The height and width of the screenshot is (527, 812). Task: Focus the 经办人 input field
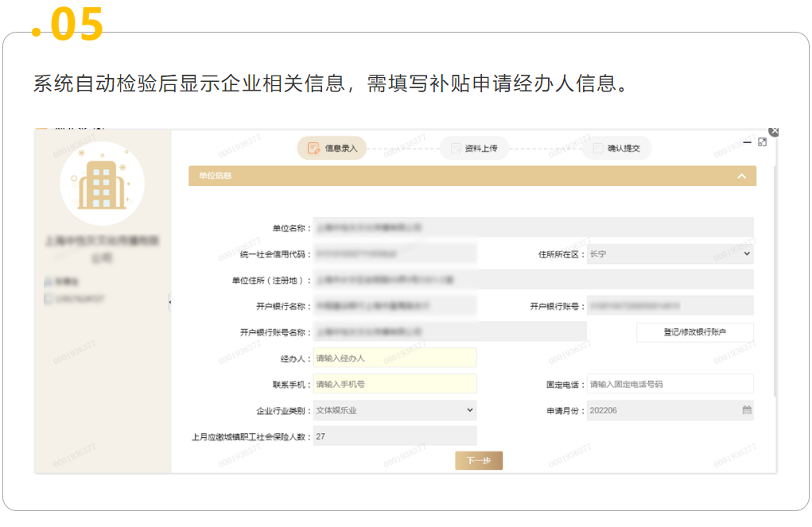pyautogui.click(x=394, y=358)
